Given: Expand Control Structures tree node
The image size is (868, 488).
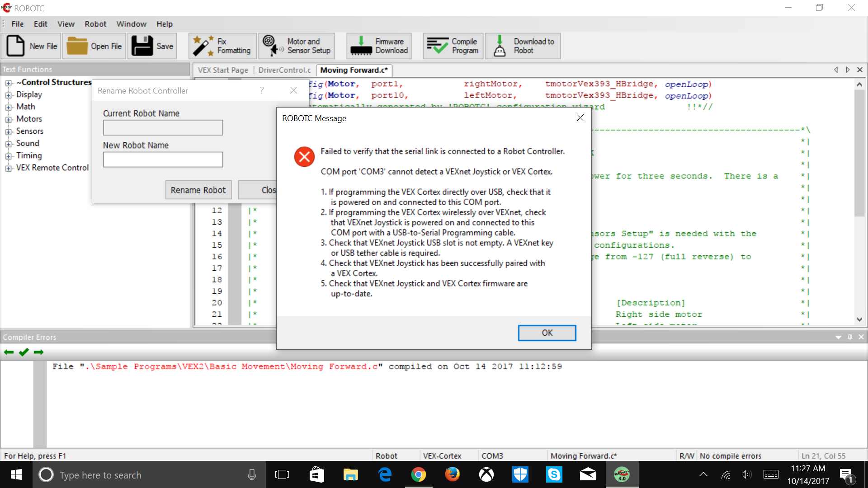Looking at the screenshot, I should pyautogui.click(x=8, y=83).
